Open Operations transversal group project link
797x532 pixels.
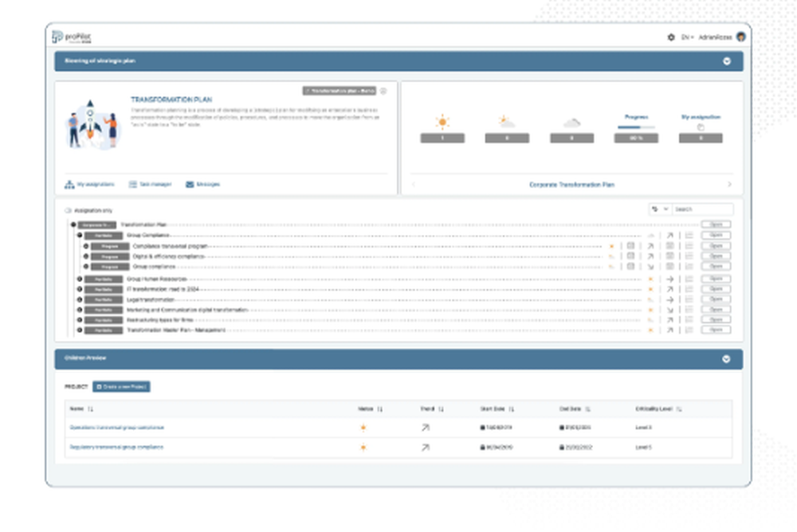pyautogui.click(x=117, y=428)
